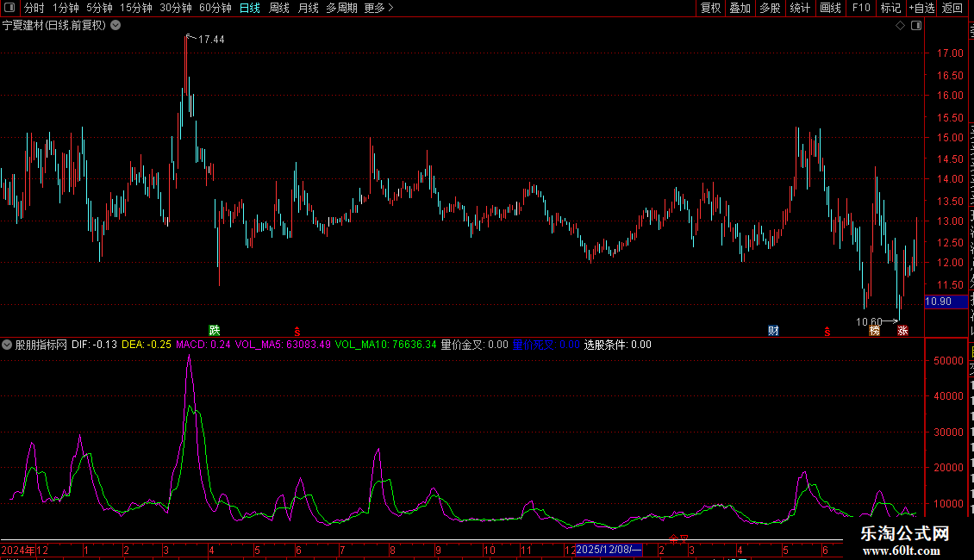Click the blue 量价死叉: 0.00 readout

pyautogui.click(x=546, y=345)
